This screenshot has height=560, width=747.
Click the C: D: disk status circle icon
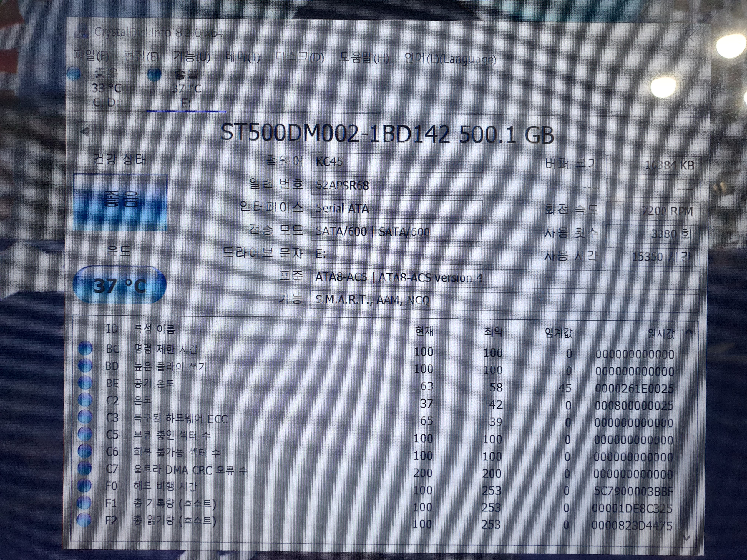point(74,74)
